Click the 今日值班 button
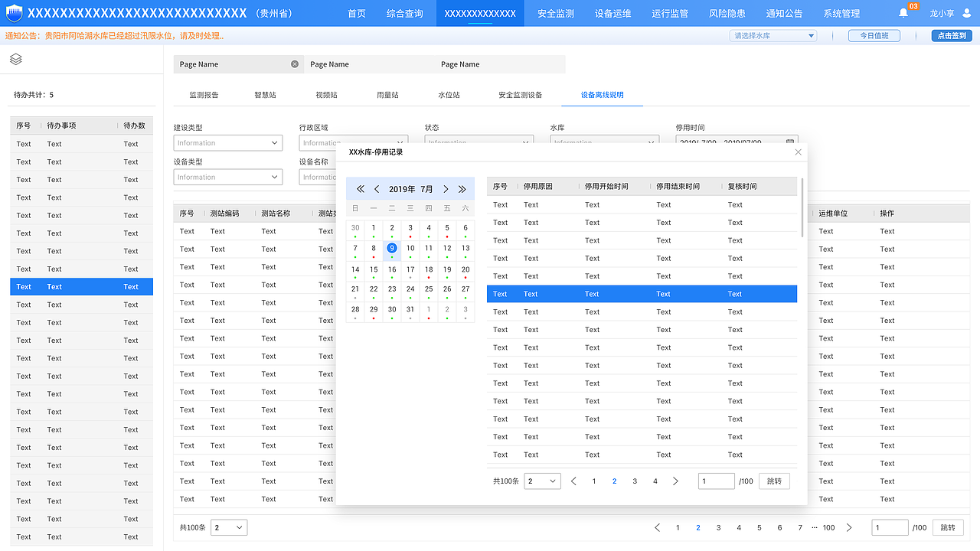This screenshot has height=551, width=980. coord(874,36)
